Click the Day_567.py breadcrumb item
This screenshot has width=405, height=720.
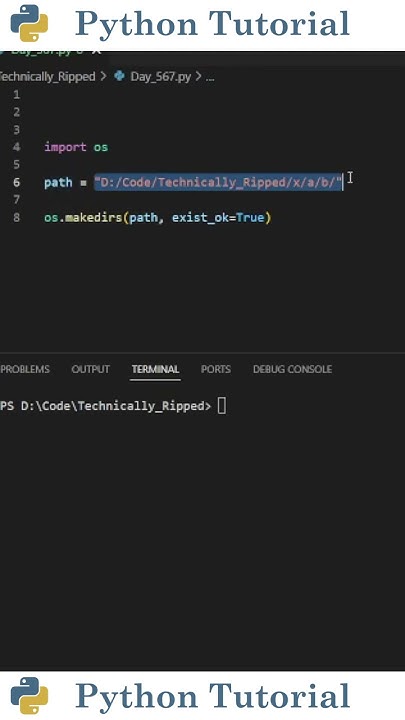[x=160, y=77]
